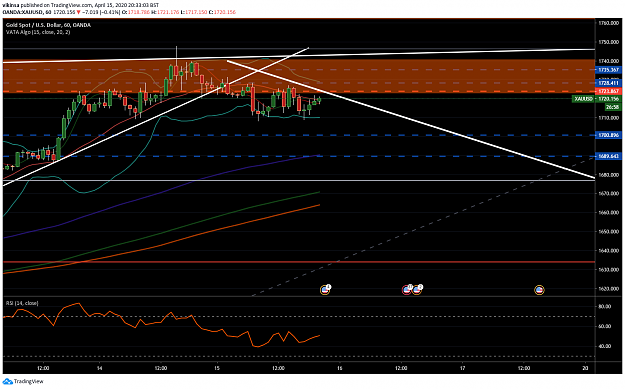The height and width of the screenshot is (389, 625).
Task: Click the date label 17 on time axis
Action: coord(462,368)
